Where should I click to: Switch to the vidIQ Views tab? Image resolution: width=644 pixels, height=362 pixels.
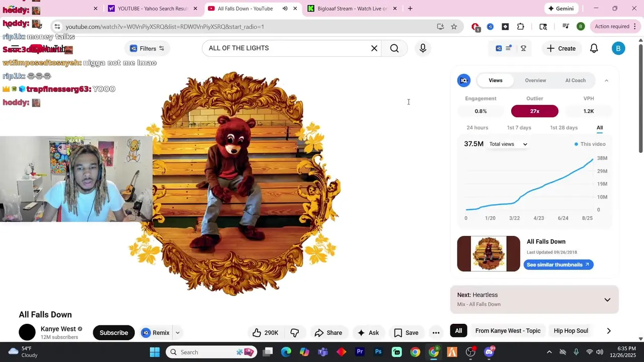point(496,80)
